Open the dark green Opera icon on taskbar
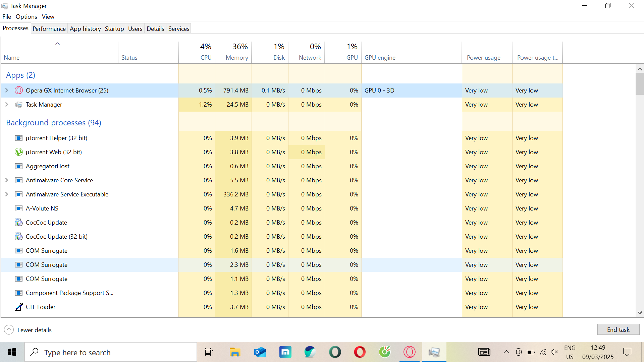The width and height of the screenshot is (644, 362). pos(335,352)
